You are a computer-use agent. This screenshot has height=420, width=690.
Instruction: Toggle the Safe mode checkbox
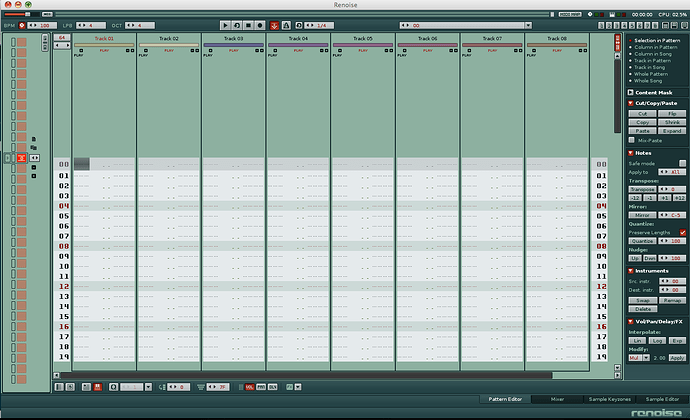pos(682,163)
